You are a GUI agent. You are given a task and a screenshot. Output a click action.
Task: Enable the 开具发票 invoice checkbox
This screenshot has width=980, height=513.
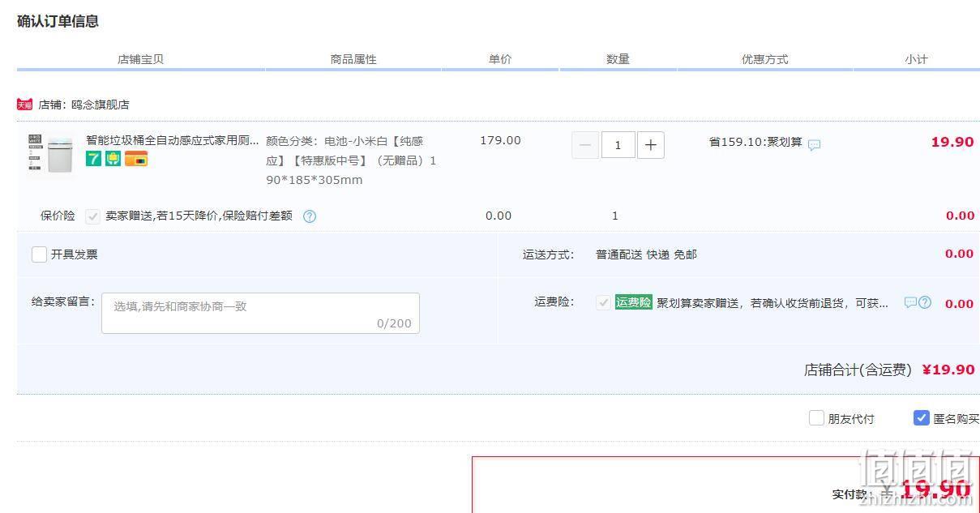(39, 254)
